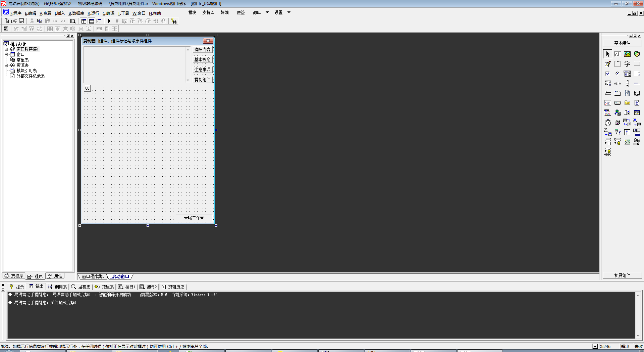
Task: Click the Open file folder icon
Action: coord(14,21)
